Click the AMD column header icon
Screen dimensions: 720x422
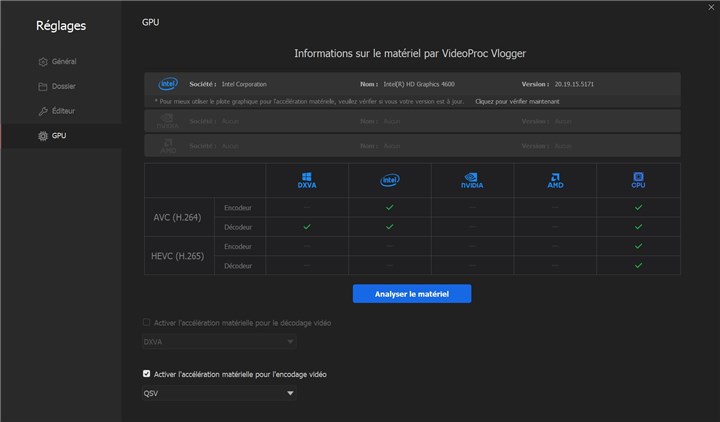555,180
